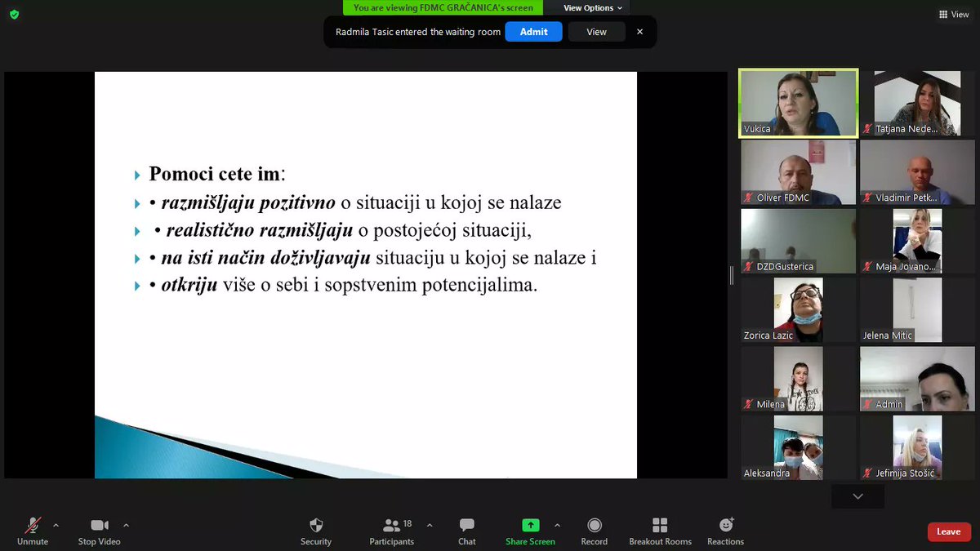Image resolution: width=980 pixels, height=551 pixels.
Task: Stop Video camera
Action: (99, 531)
